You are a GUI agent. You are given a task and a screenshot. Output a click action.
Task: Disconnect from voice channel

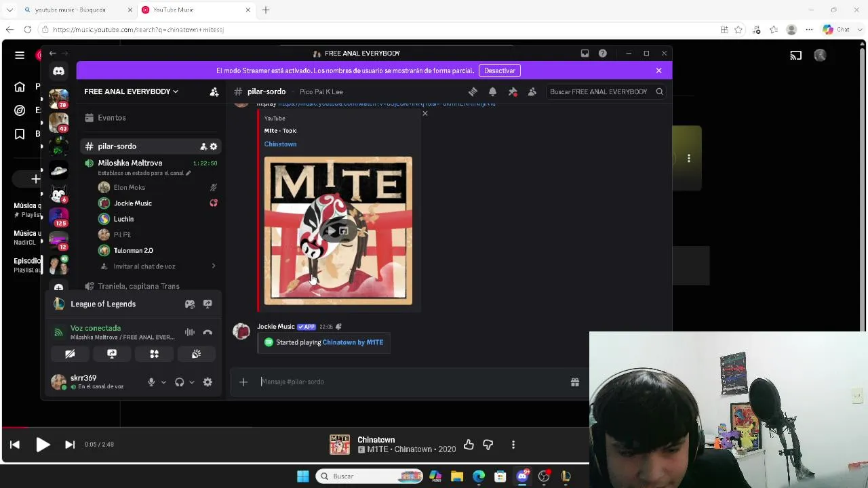pyautogui.click(x=208, y=332)
